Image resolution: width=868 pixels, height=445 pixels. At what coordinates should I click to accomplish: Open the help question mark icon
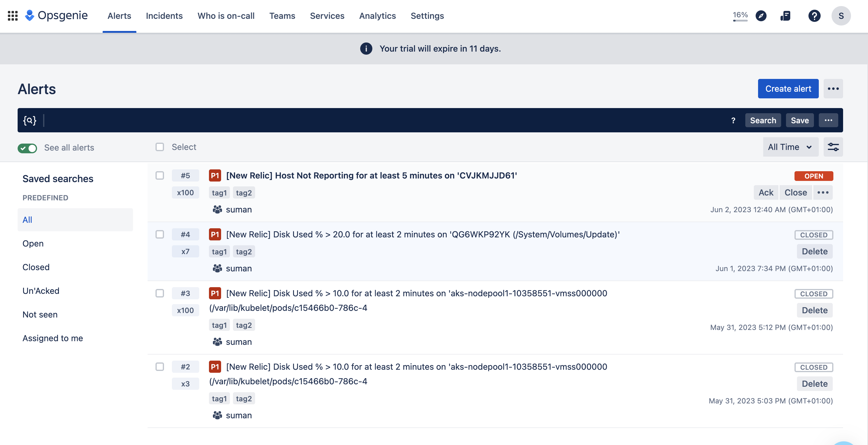pos(814,16)
